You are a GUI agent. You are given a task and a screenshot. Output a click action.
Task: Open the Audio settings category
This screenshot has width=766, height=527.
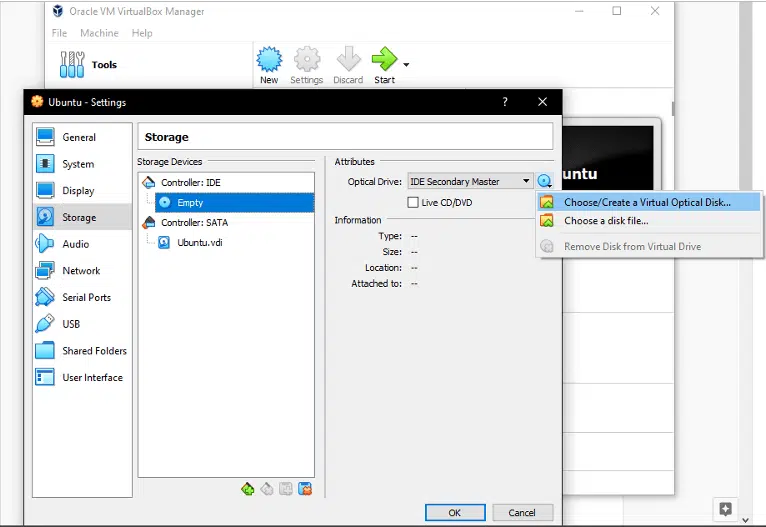tap(82, 244)
